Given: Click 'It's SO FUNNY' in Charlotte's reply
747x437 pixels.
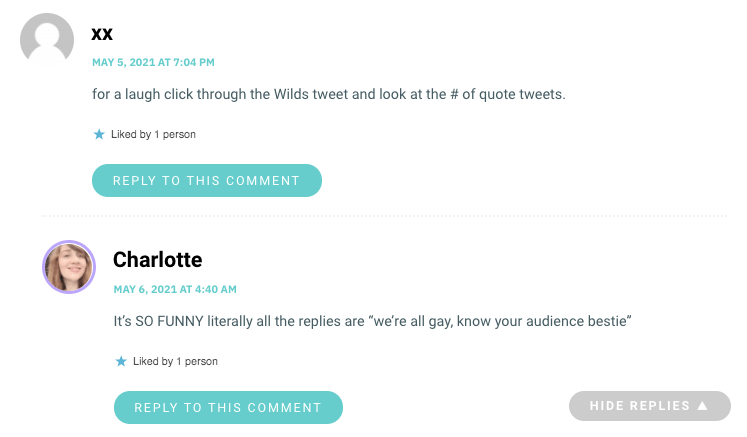Looking at the screenshot, I should click(x=159, y=321).
